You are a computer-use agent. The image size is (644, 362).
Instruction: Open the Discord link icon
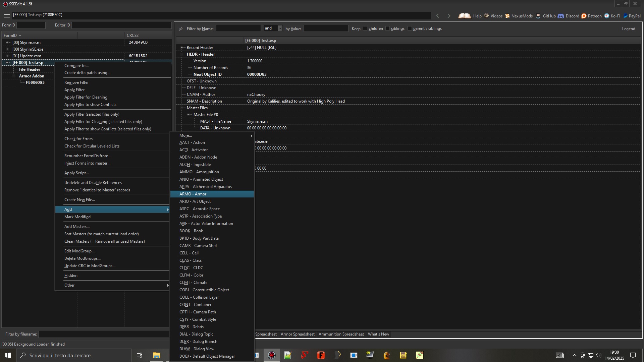coord(561,16)
